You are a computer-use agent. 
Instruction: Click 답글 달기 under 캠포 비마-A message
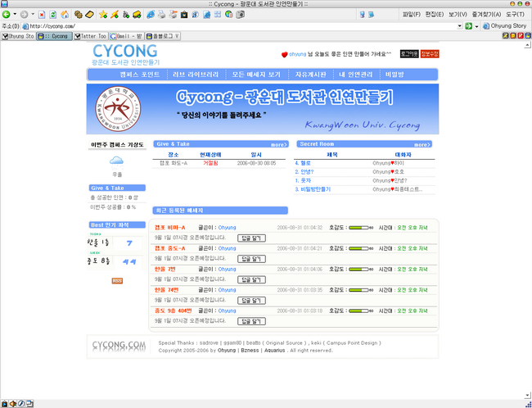click(x=250, y=237)
